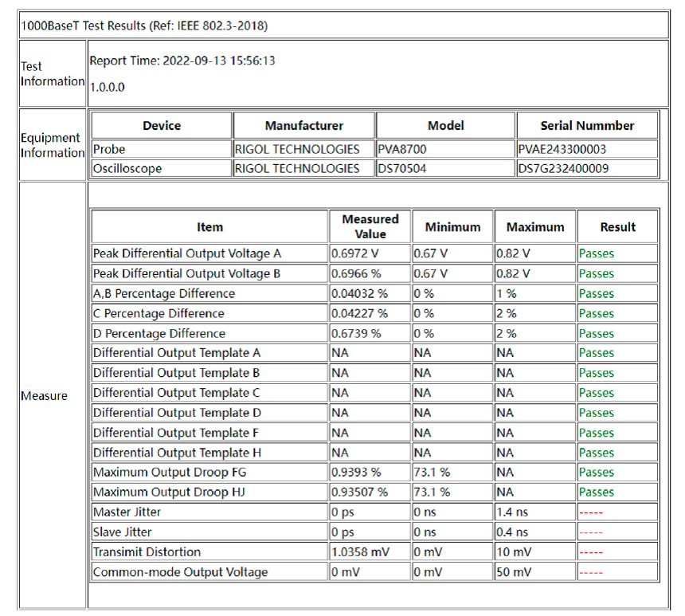Click the Master Jitter maximum 1.4 ns
The image size is (685, 616).
pyautogui.click(x=512, y=512)
